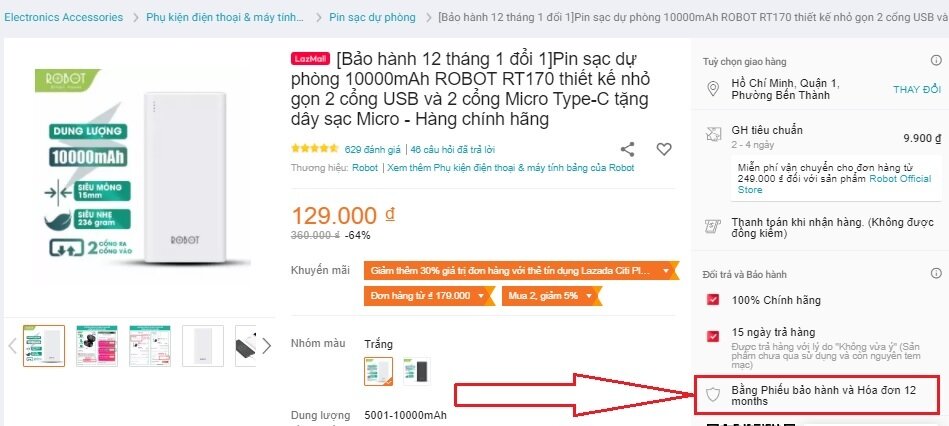Select the black color variant swatch
The image size is (949, 426).
click(x=417, y=371)
